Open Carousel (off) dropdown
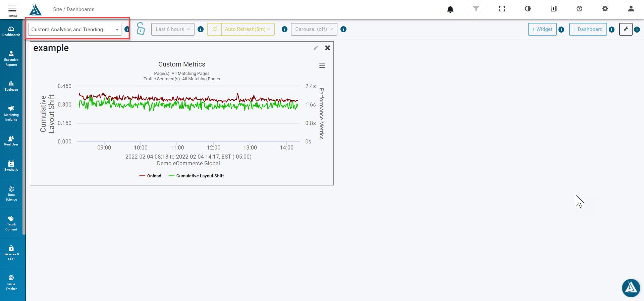The height and width of the screenshot is (301, 644). 314,29
